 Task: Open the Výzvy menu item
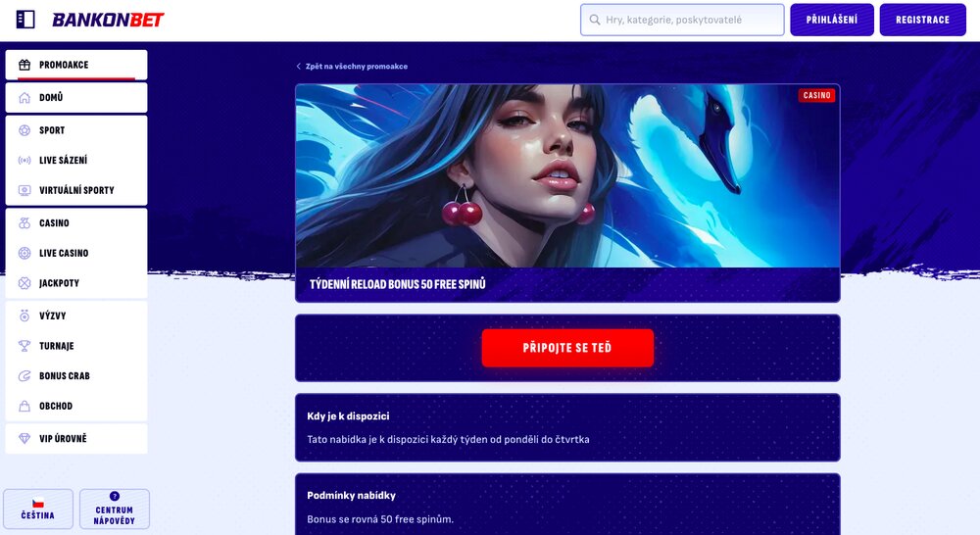pos(76,316)
